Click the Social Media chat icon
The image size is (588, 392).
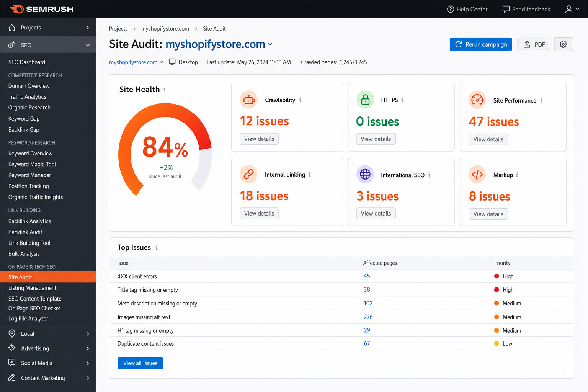tap(12, 363)
